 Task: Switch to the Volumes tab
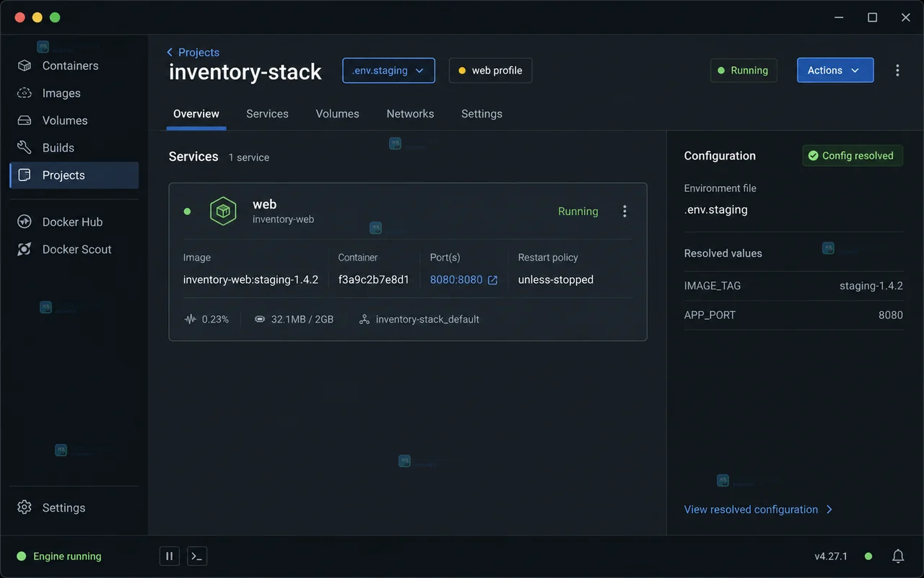[x=337, y=114]
